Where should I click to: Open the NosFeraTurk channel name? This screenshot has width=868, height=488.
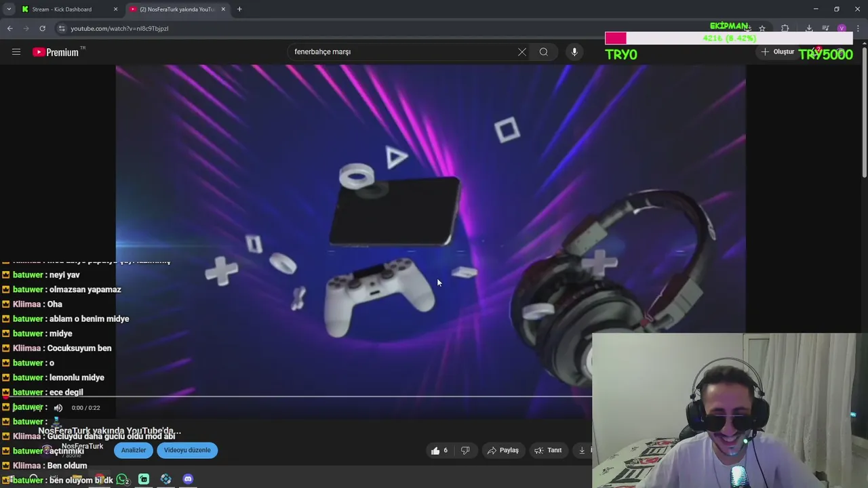pyautogui.click(x=82, y=447)
